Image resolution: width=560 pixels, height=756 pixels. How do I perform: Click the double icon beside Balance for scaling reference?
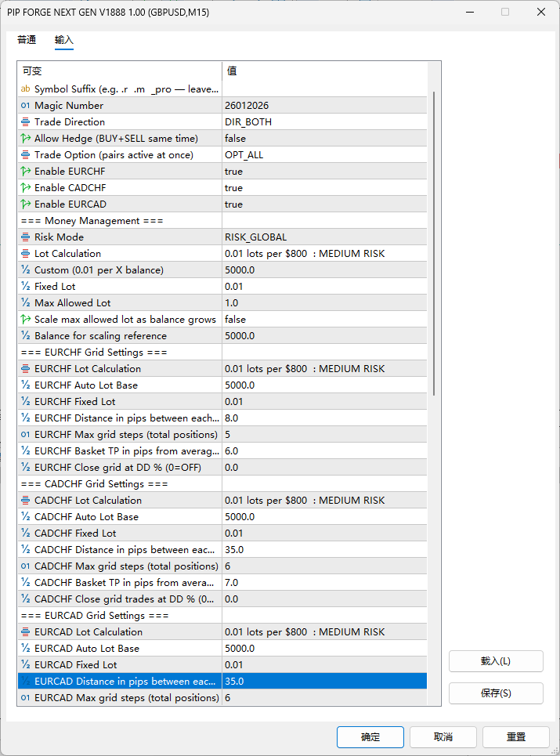pyautogui.click(x=26, y=335)
